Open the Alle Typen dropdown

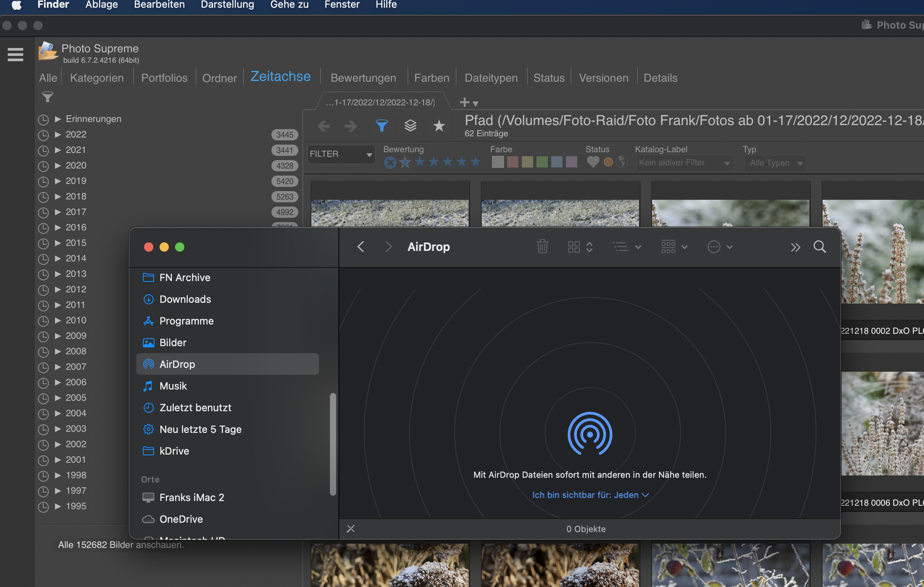coord(775,163)
